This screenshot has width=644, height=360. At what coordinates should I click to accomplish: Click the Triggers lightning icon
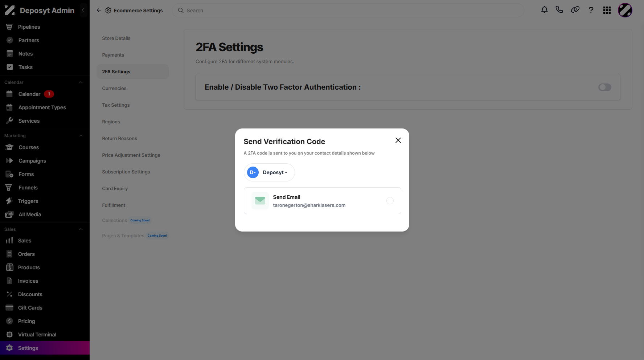[9, 201]
